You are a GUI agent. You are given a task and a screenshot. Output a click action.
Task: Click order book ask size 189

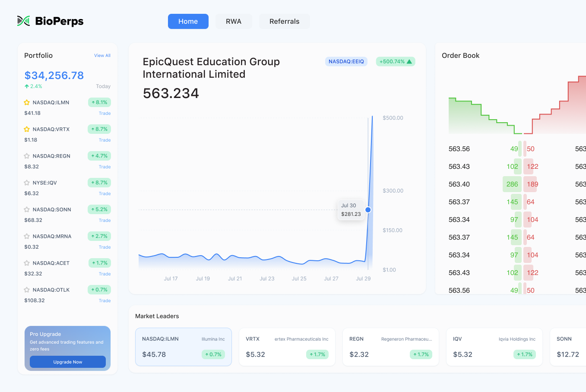pos(531,184)
